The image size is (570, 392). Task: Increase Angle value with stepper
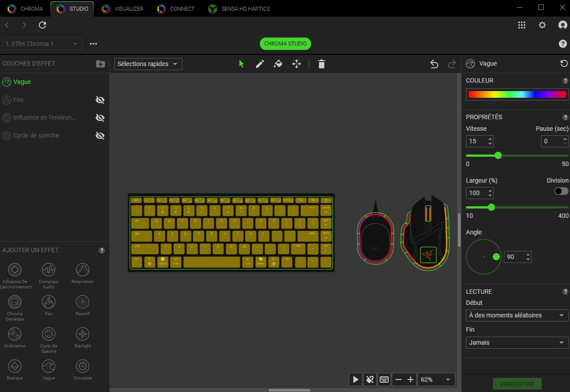pyautogui.click(x=528, y=254)
